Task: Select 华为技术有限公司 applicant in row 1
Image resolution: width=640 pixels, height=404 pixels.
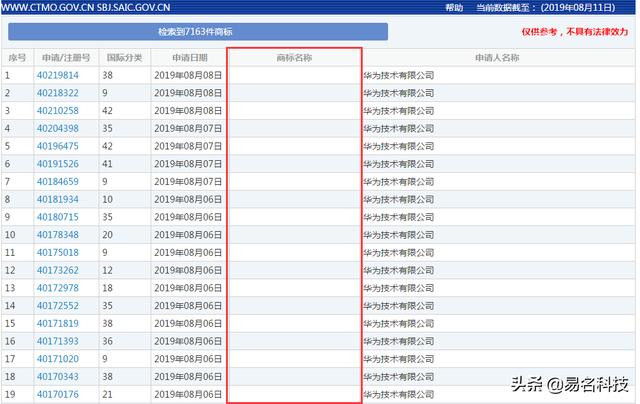Action: 399,75
